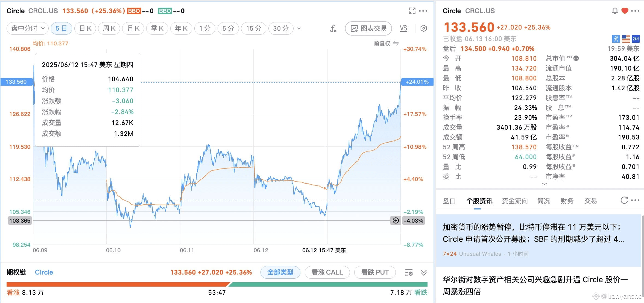Click the orange BBO badge

[x=134, y=11]
